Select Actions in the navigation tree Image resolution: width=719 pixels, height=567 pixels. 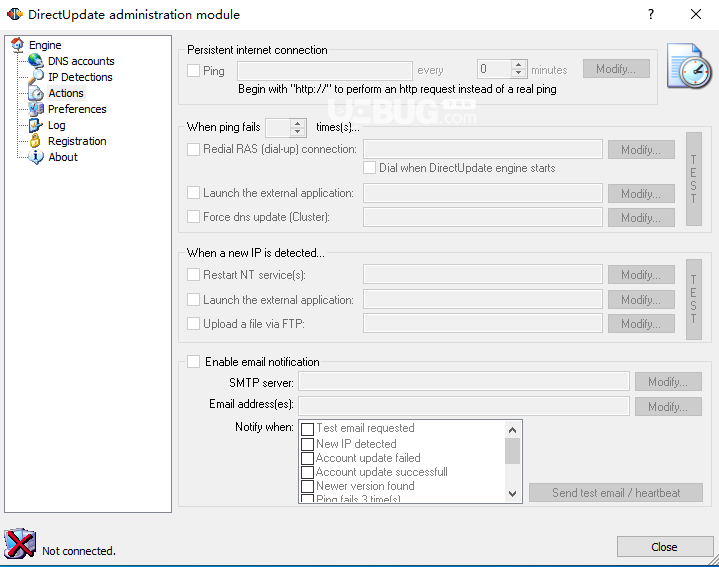coord(66,93)
